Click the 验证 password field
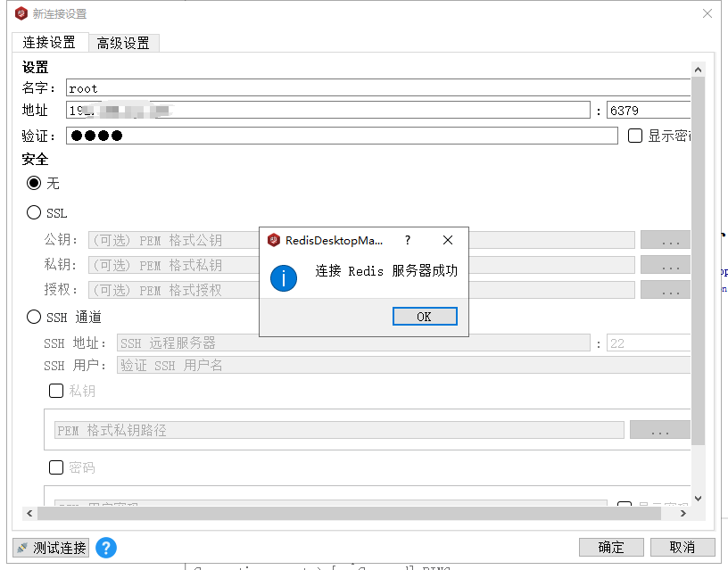Screen dimensions: 728x570 coord(342,136)
